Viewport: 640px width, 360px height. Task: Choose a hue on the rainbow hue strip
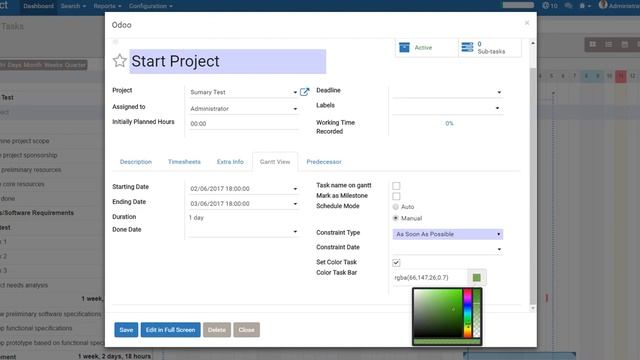(x=467, y=313)
